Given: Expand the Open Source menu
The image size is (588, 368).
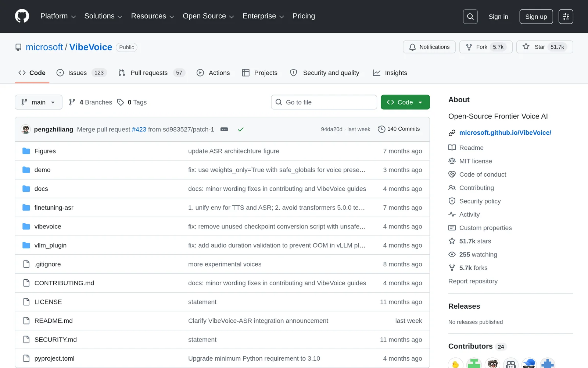Looking at the screenshot, I should (208, 16).
